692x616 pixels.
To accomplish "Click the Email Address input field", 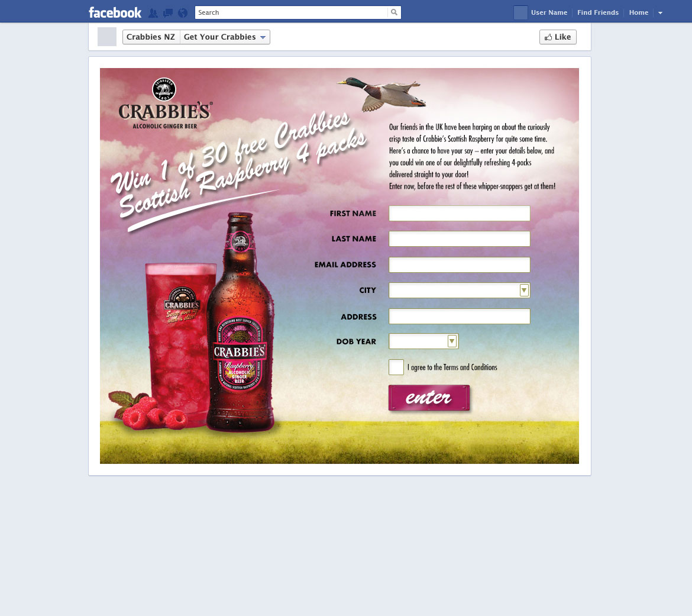I will tap(459, 265).
